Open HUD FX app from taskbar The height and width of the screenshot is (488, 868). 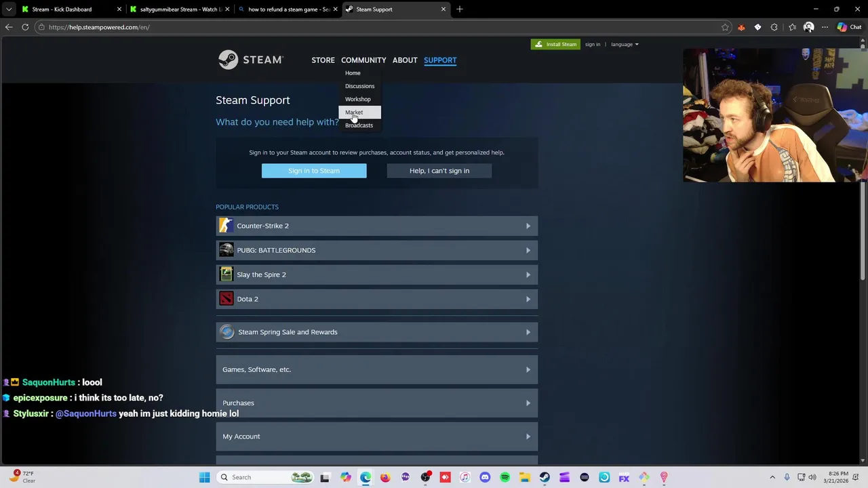tap(624, 477)
